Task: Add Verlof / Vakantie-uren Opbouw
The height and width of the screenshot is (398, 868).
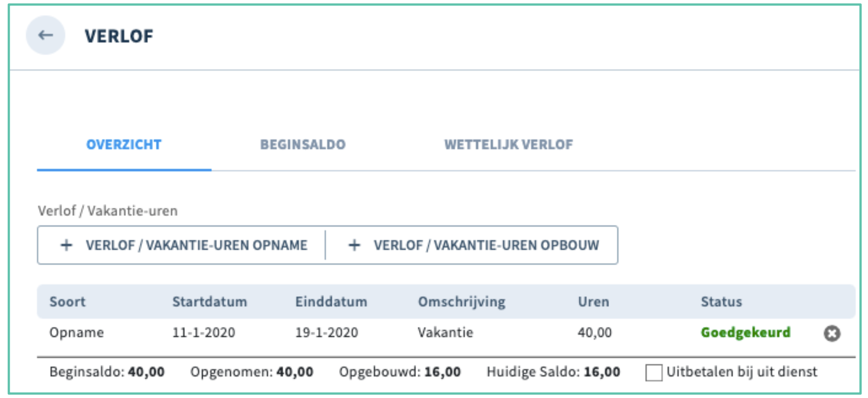Action: tap(472, 245)
